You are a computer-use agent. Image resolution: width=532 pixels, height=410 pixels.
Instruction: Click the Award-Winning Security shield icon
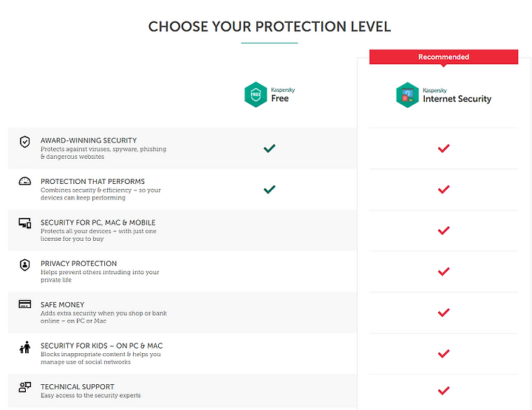point(25,142)
